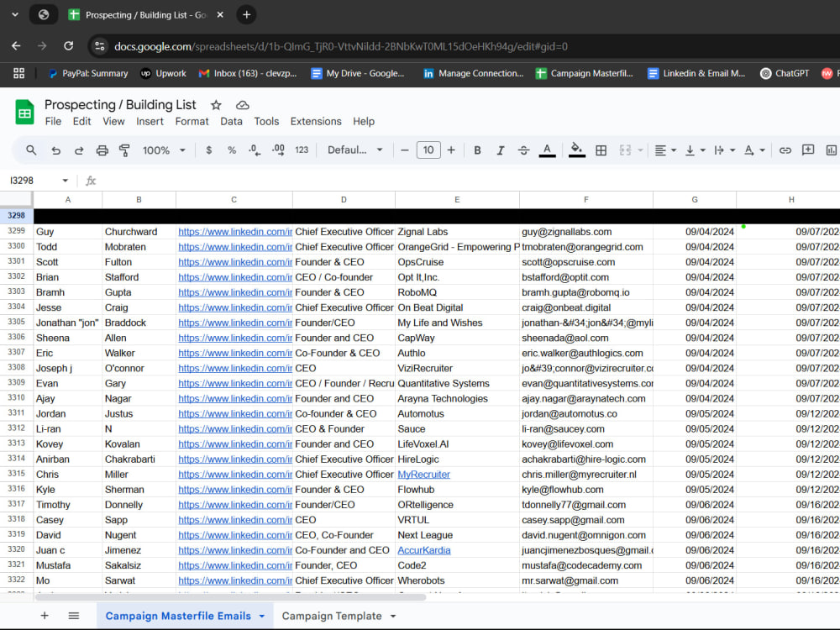The width and height of the screenshot is (840, 630).
Task: Increase decimal places
Action: pyautogui.click(x=278, y=150)
